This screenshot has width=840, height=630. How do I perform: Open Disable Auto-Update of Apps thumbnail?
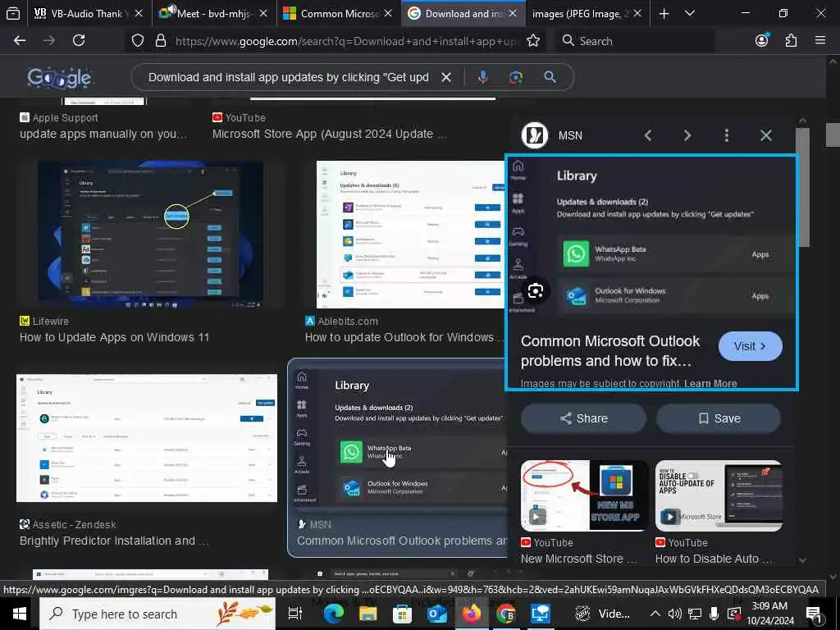click(719, 495)
